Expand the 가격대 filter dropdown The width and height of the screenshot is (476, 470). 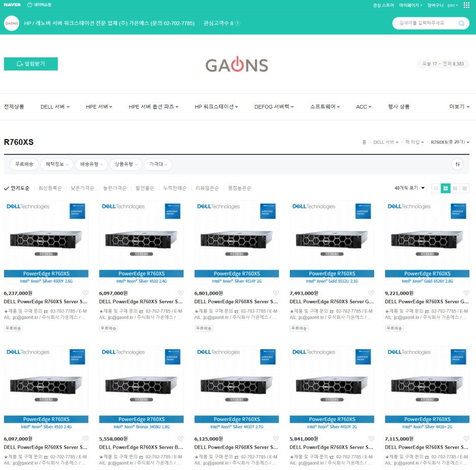158,164
